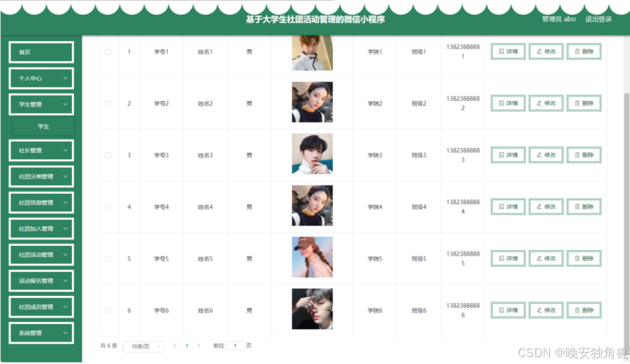This screenshot has width=630, height=364.
Task: Select the checkbox for 姓名3 row
Action: tap(108, 155)
